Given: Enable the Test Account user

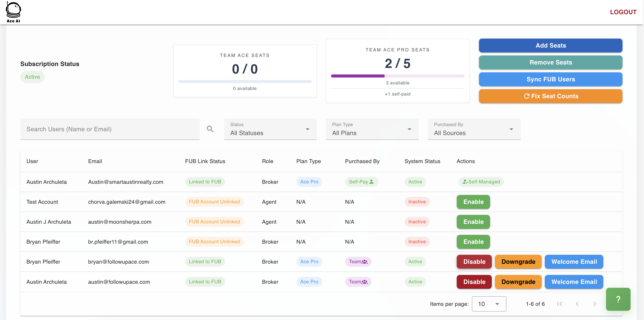Looking at the screenshot, I should [473, 202].
